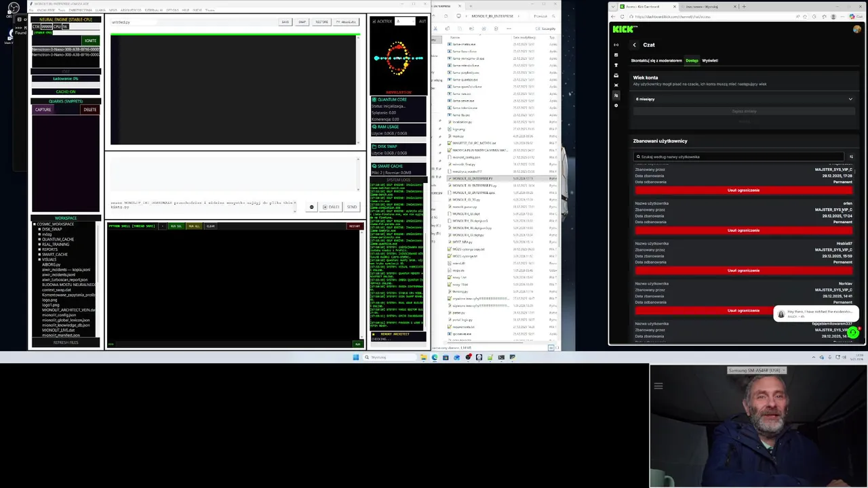
Task: Expand the VISUALS folder in workspace
Action: coord(39,260)
